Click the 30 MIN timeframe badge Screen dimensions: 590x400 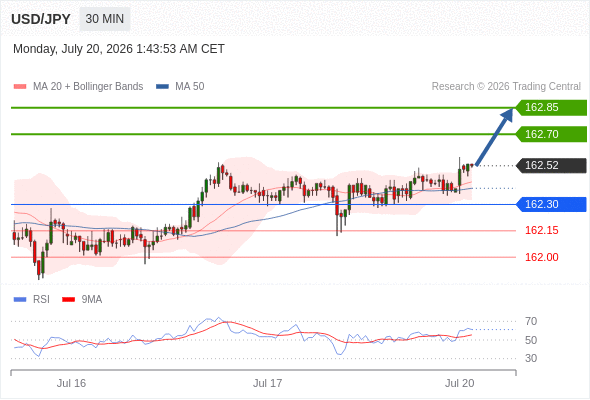click(105, 19)
